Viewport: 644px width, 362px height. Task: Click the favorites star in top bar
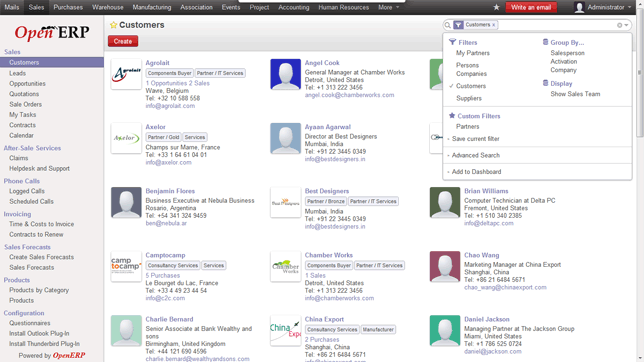pyautogui.click(x=496, y=7)
